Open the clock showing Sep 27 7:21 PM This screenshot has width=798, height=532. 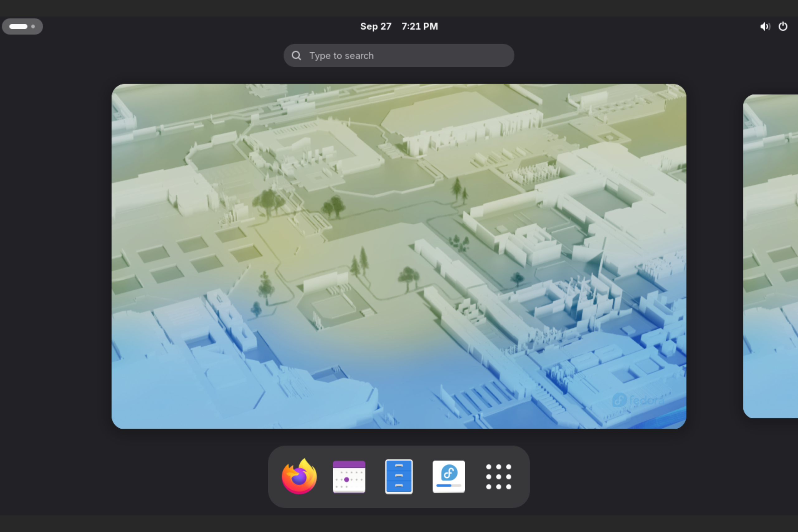[399, 26]
